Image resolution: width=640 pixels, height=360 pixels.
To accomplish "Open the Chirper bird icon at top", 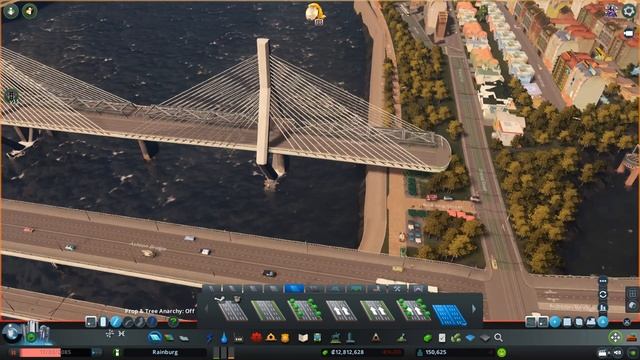I will click(315, 12).
